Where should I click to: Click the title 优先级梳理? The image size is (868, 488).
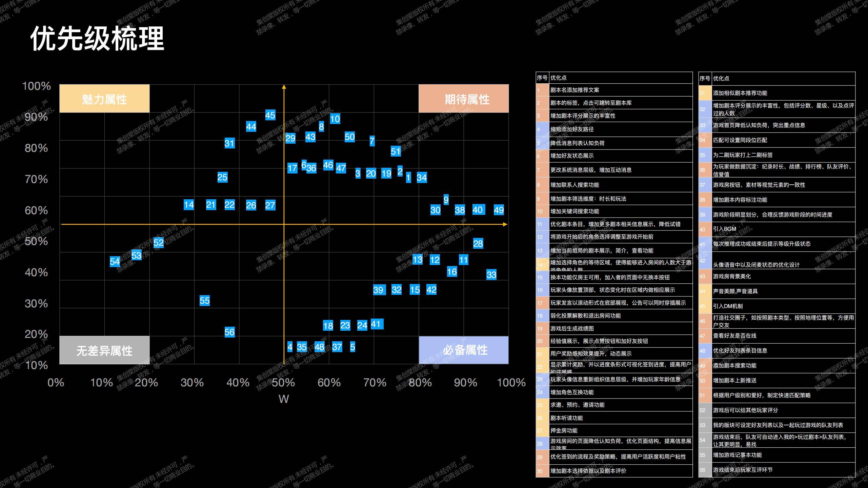97,38
